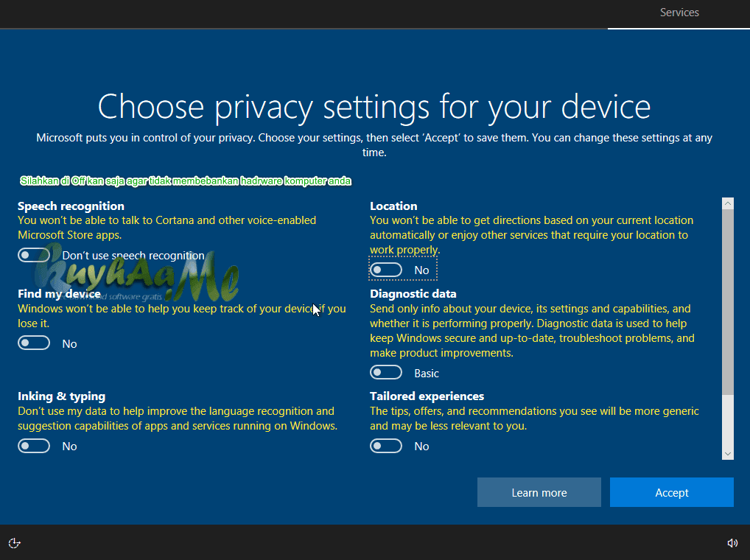The width and height of the screenshot is (750, 560).
Task: Click the Tailored experiences heading
Action: pos(427,396)
